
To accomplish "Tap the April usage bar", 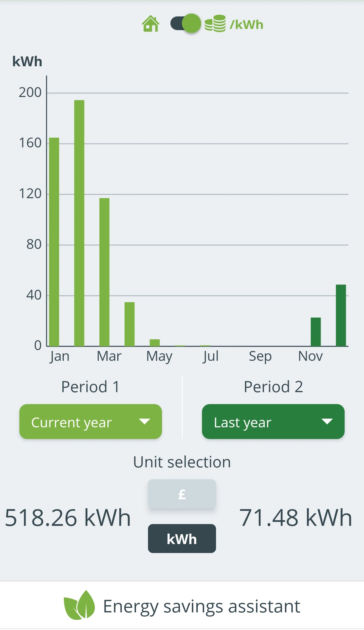I will pos(129,324).
